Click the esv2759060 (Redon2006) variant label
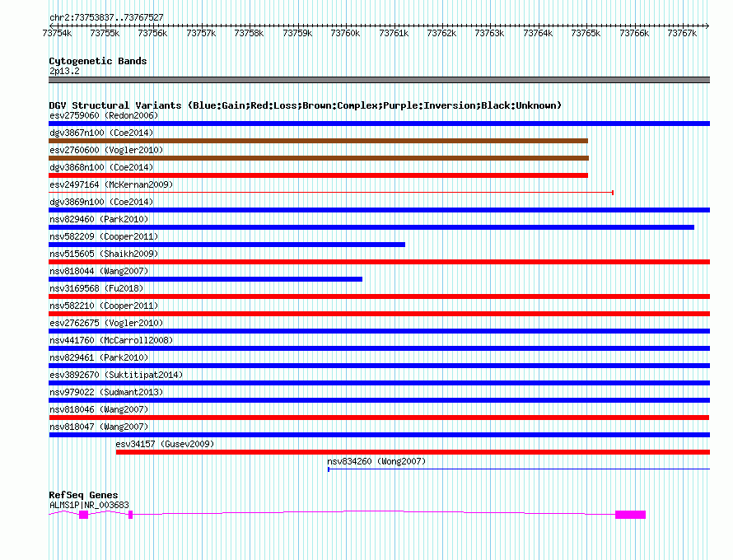Screen dimensions: 733x560 [x=104, y=115]
